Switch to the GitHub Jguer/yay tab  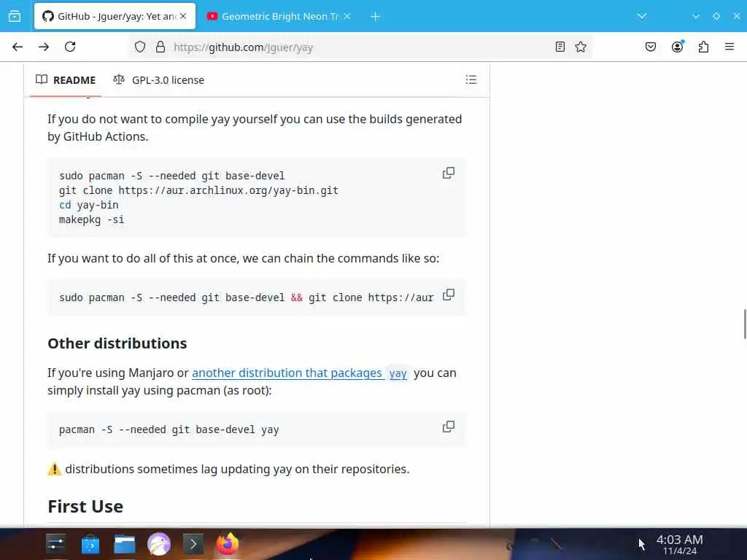(x=115, y=16)
